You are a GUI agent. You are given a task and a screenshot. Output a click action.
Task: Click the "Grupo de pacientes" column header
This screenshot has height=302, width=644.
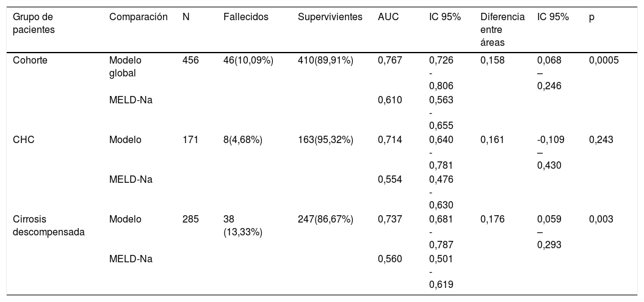[x=33, y=24]
